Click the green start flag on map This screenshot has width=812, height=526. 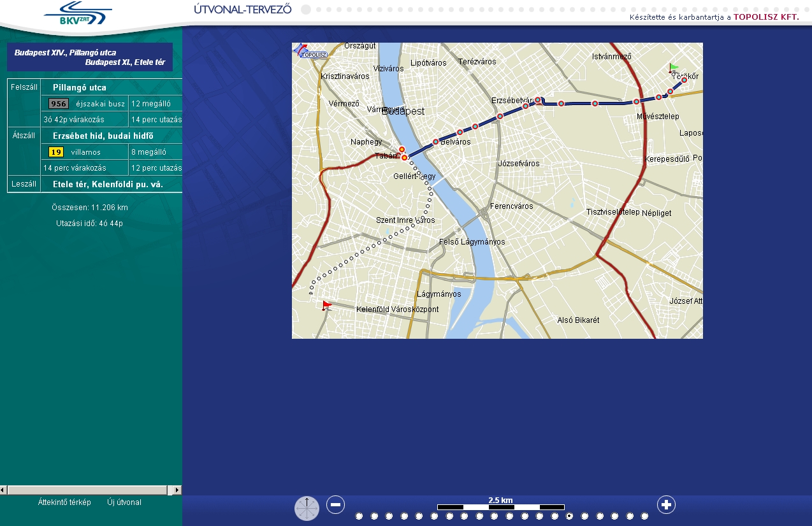tap(673, 68)
